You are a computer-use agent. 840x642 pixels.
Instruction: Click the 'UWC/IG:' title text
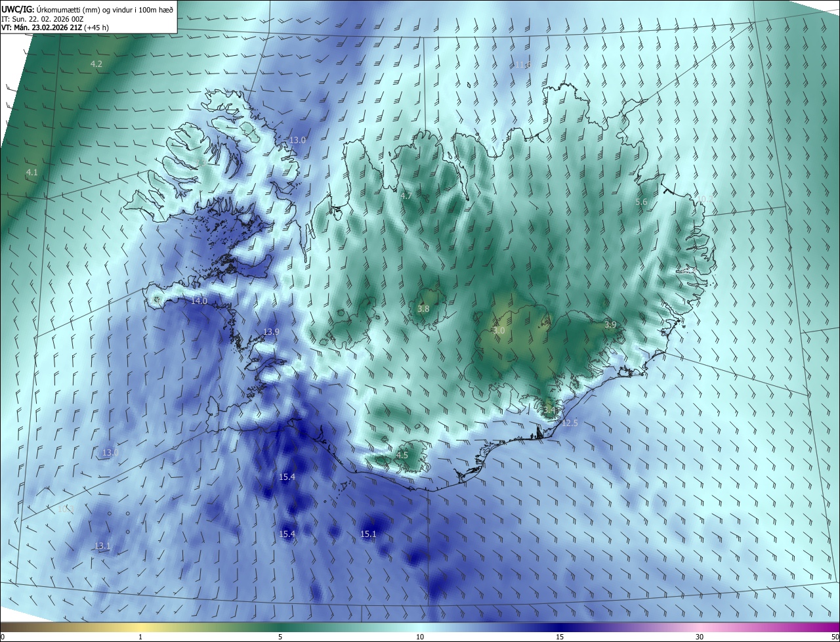coord(17,9)
